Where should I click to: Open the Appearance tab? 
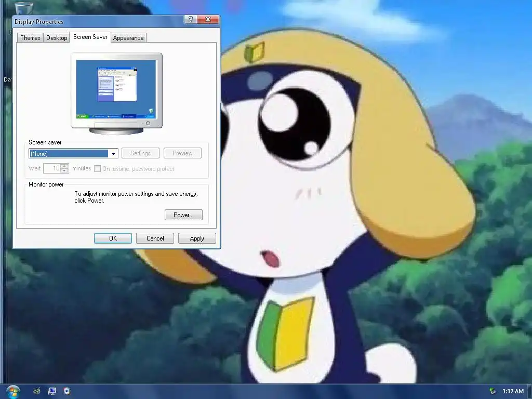(128, 37)
